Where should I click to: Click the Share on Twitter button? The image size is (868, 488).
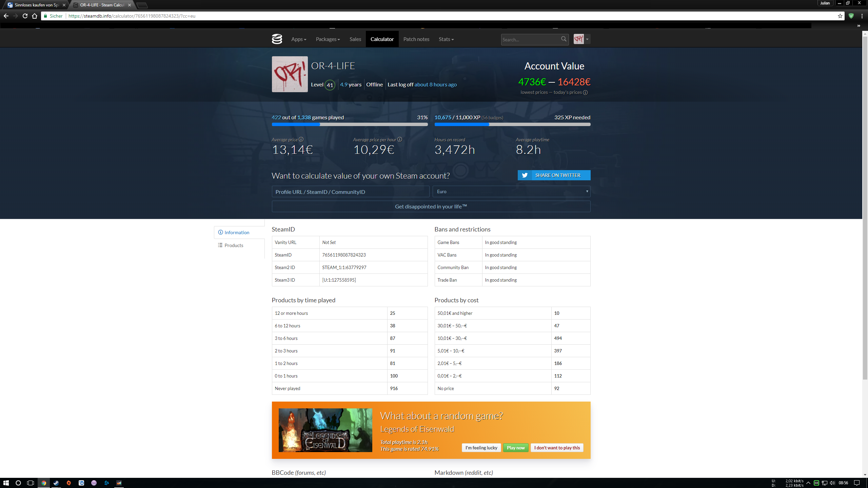tap(554, 175)
